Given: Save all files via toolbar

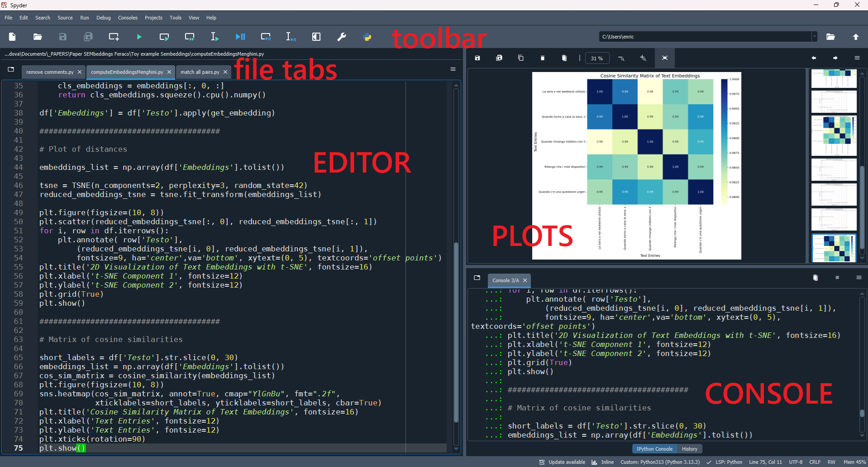Looking at the screenshot, I should 88,37.
